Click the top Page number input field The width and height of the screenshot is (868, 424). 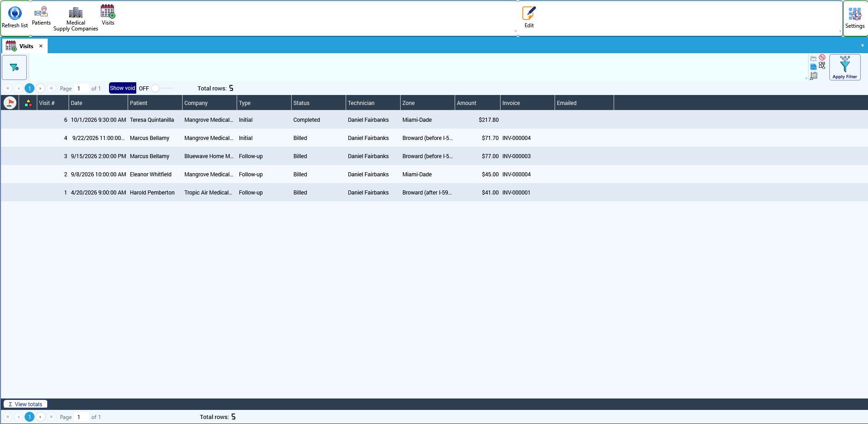pos(82,88)
